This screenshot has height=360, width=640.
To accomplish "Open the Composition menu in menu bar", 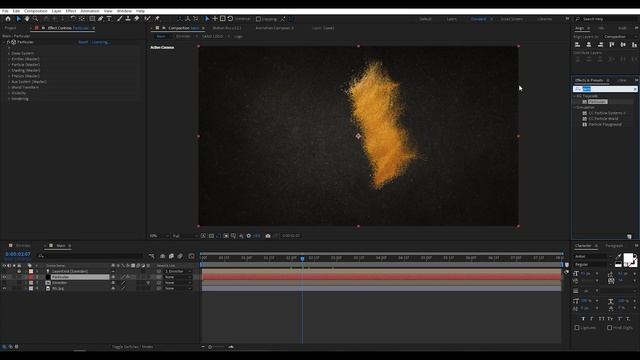I will click(36, 11).
